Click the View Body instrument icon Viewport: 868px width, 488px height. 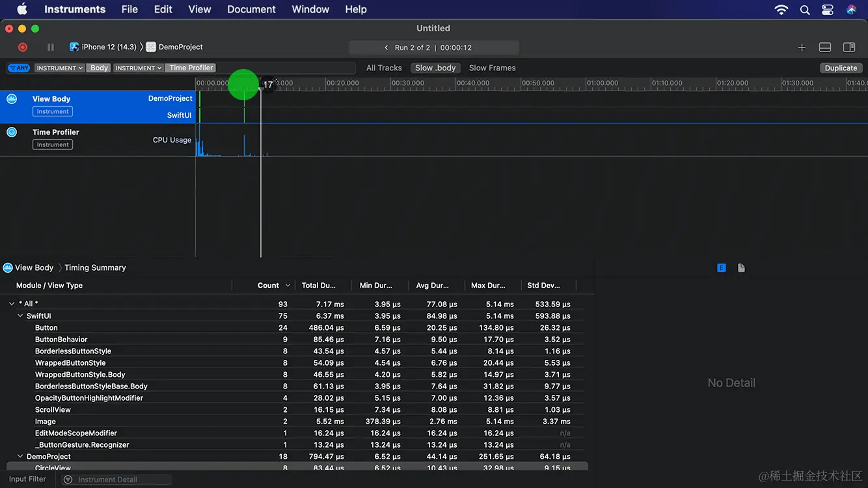point(12,99)
